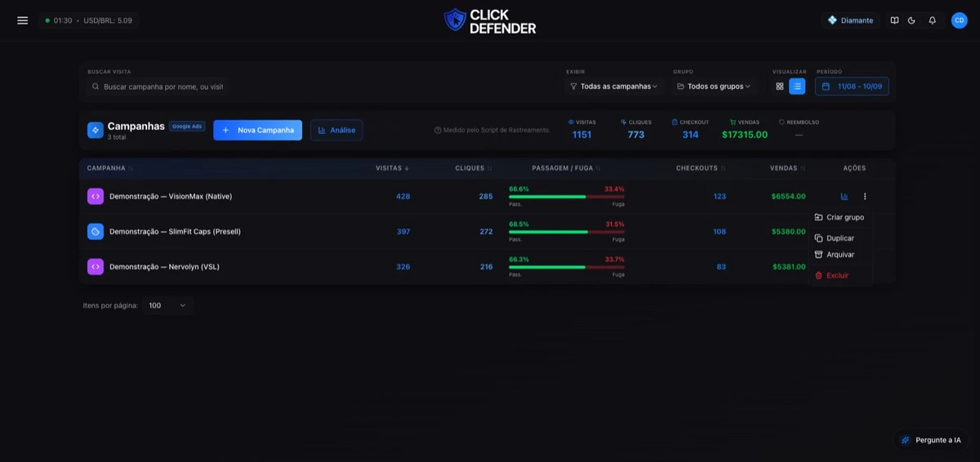Select Arquivar from the context menu
980x462 pixels.
840,255
